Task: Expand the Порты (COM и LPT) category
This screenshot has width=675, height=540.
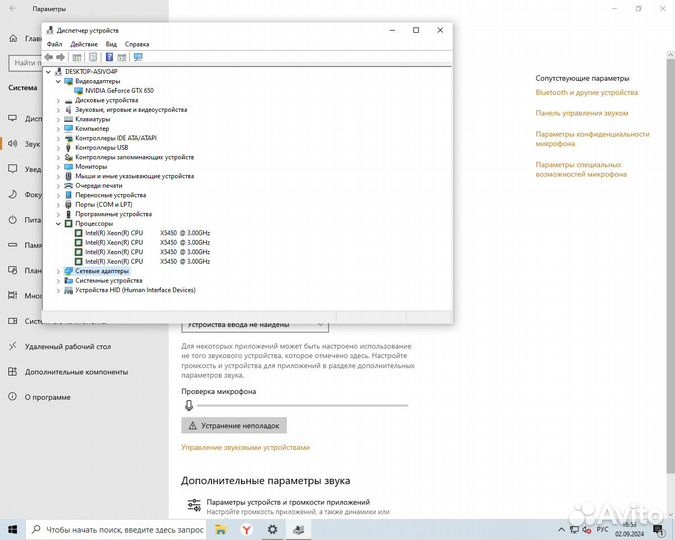Action: (58, 205)
